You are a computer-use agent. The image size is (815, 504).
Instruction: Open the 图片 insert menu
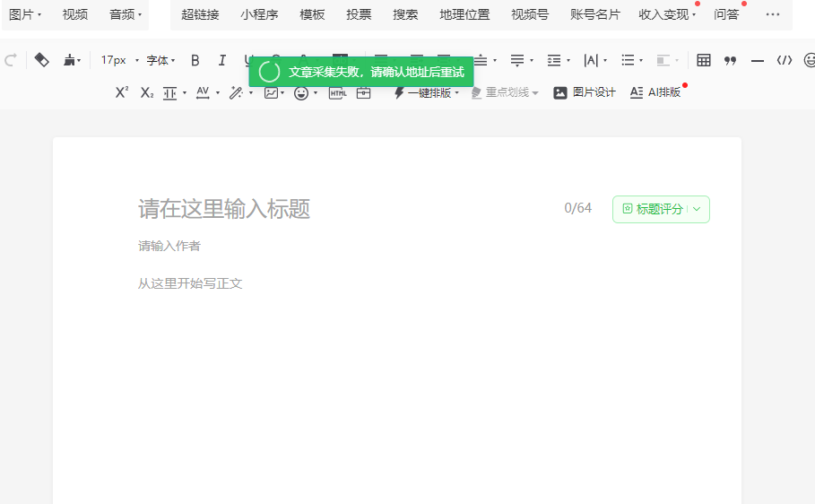pyautogui.click(x=24, y=14)
